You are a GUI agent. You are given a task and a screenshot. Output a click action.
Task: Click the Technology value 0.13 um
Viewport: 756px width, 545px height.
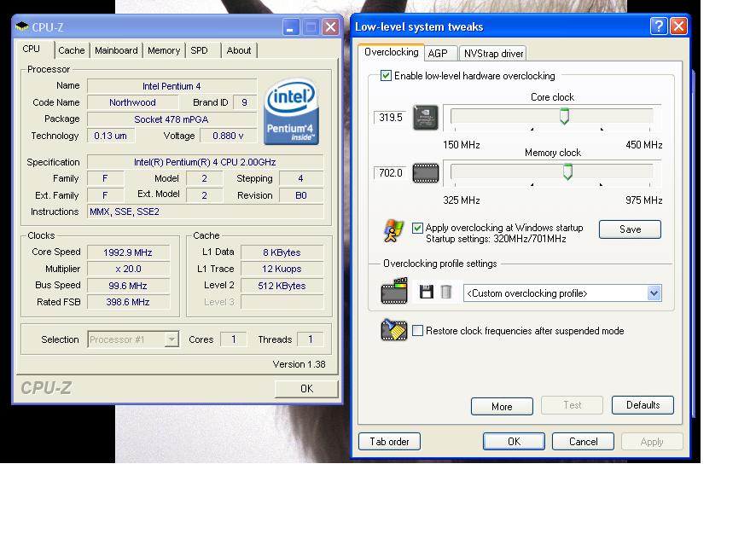[111, 136]
